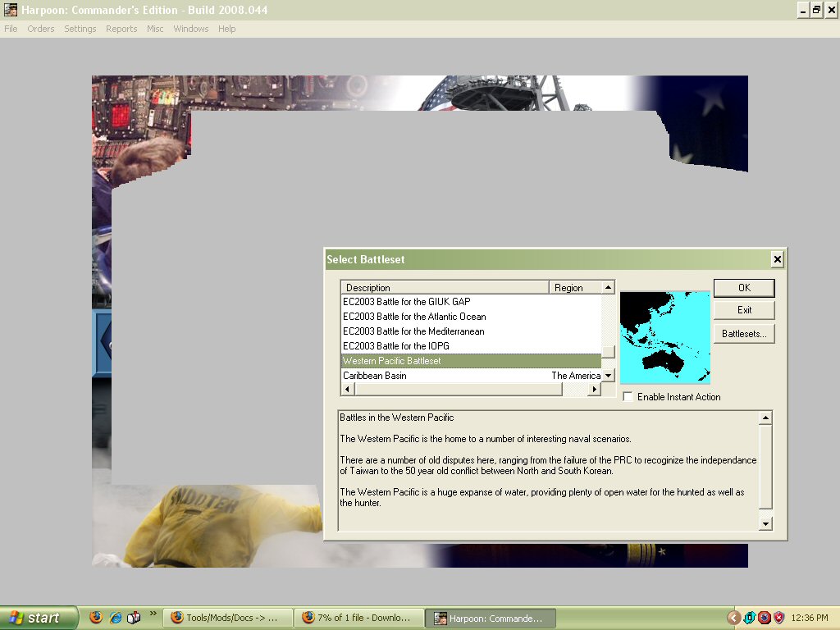Open the Windows menu
Image resolution: width=840 pixels, height=630 pixels.
tap(191, 29)
